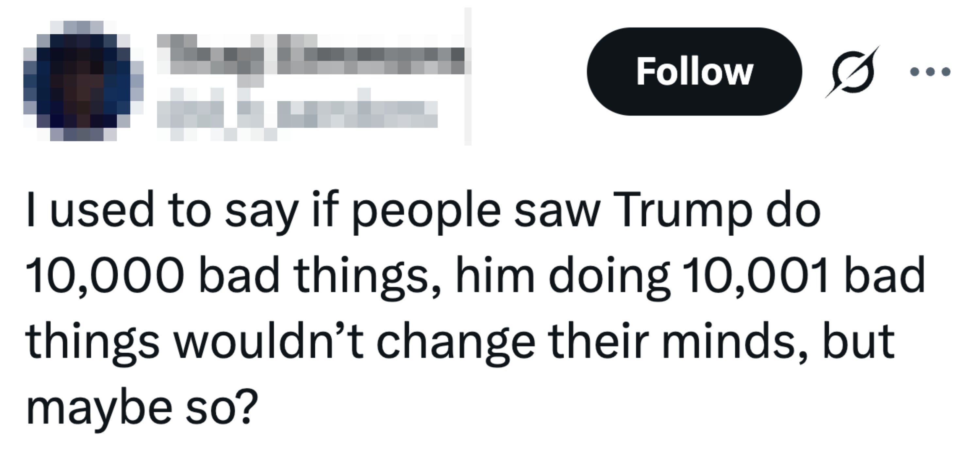
Task: Click the Follow button
Action: tap(694, 72)
